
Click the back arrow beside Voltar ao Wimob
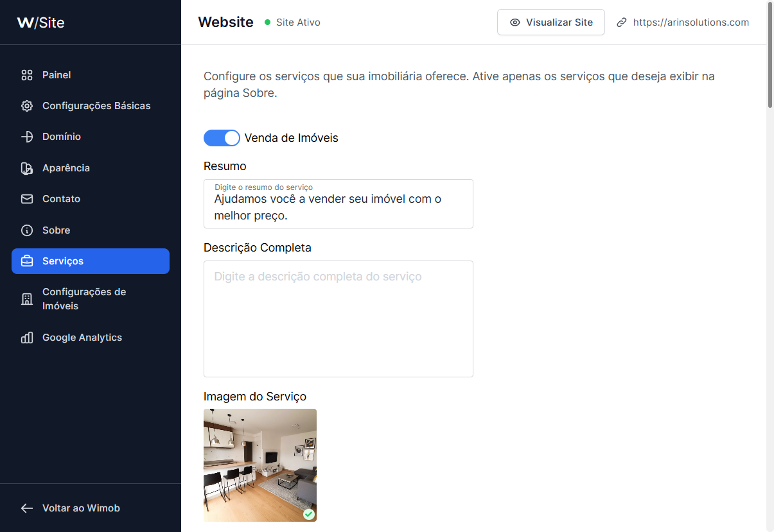point(27,508)
